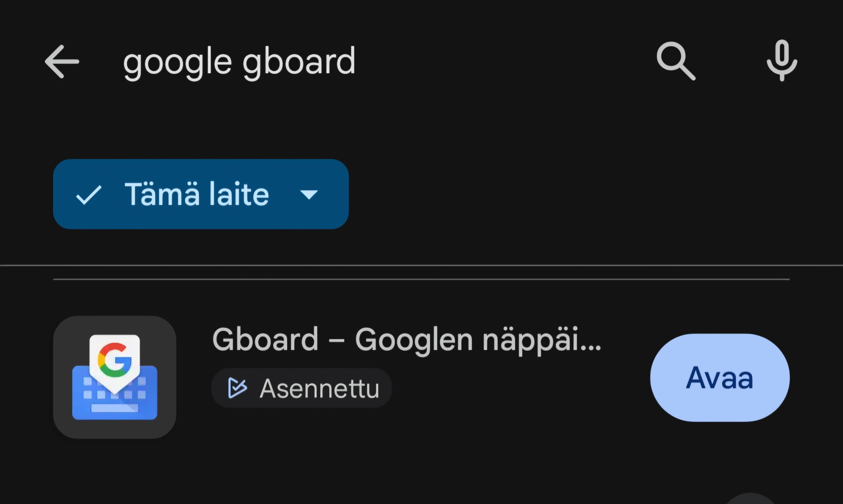Tap the Asennettu installed badge
843x504 pixels.
coord(301,388)
